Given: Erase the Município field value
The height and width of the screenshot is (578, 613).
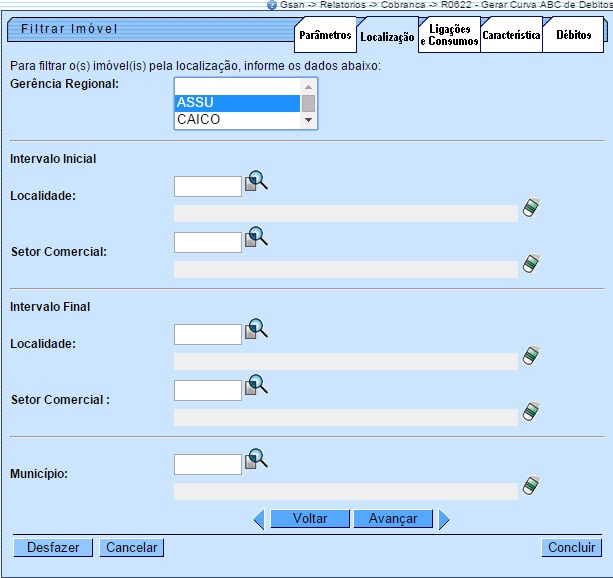Looking at the screenshot, I should point(531,487).
